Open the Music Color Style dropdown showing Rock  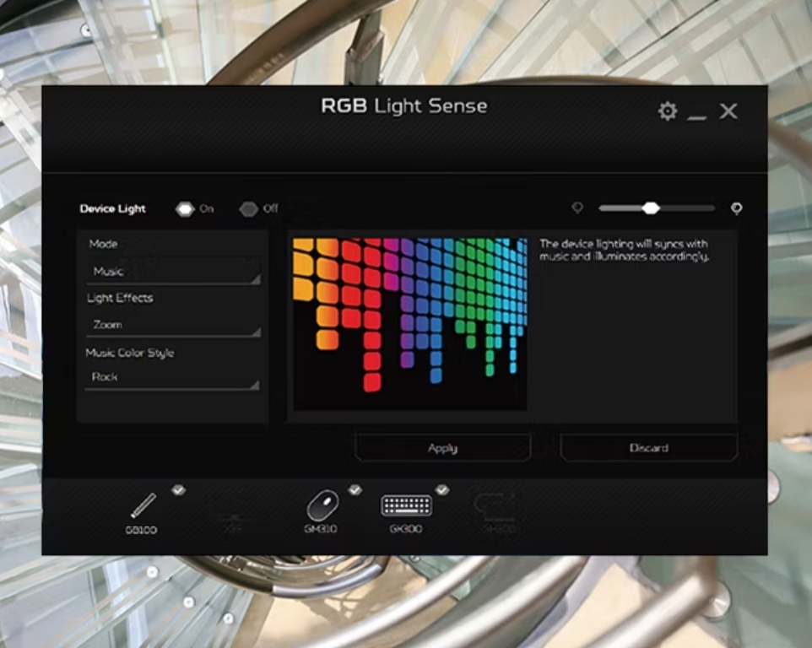pos(173,377)
